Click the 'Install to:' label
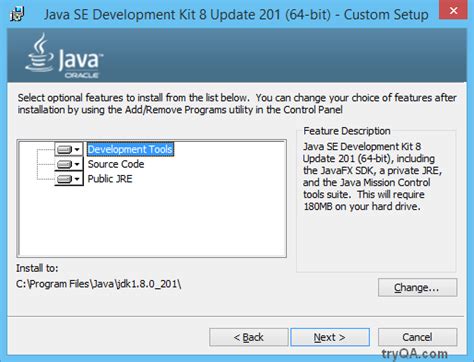Image resolution: width=474 pixels, height=362 pixels. [37, 268]
